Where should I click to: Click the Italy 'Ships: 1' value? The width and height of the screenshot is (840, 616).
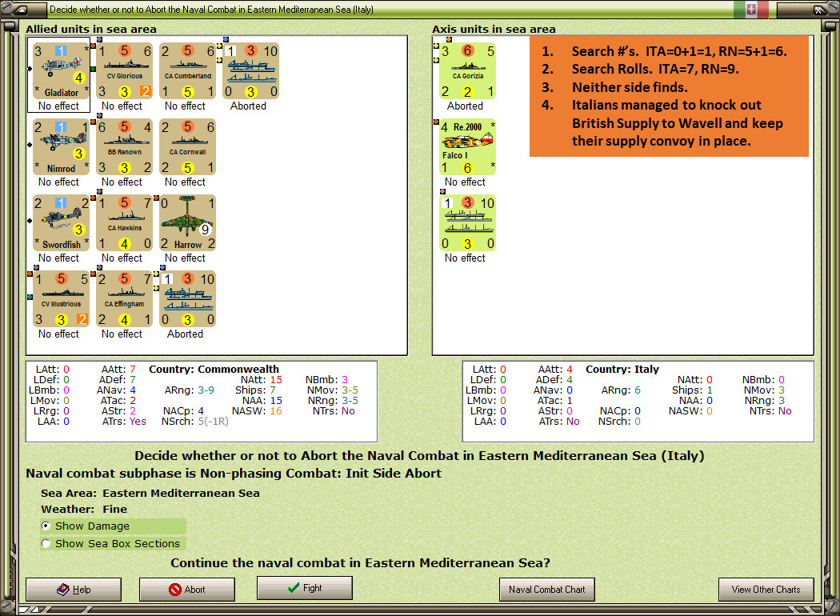(x=692, y=390)
